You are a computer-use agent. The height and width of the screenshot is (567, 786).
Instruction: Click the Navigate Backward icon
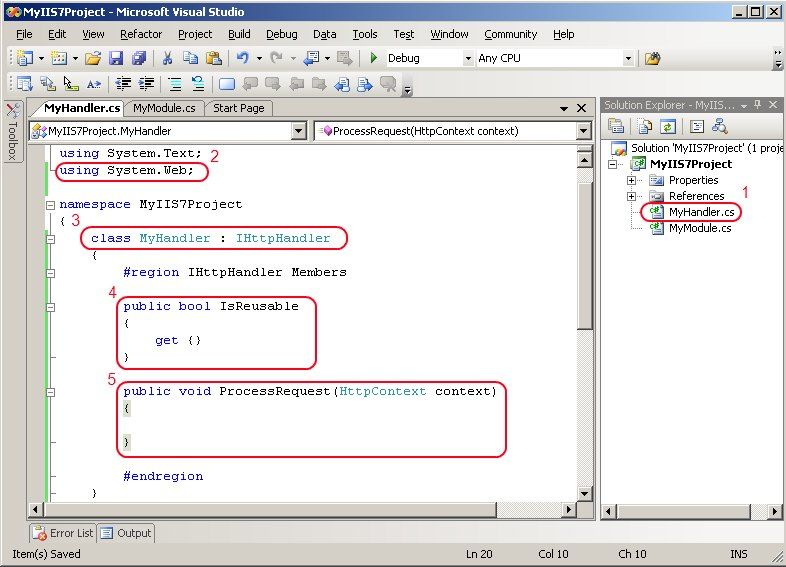[312, 58]
